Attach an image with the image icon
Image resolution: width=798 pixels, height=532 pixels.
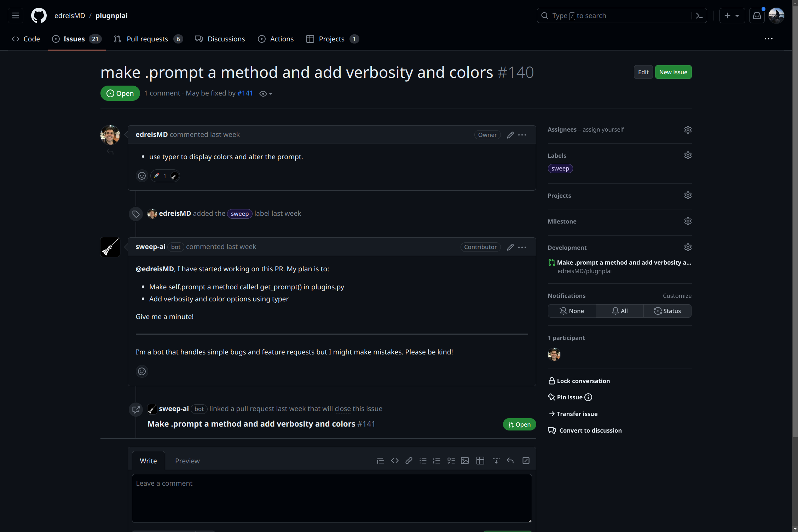tap(465, 461)
